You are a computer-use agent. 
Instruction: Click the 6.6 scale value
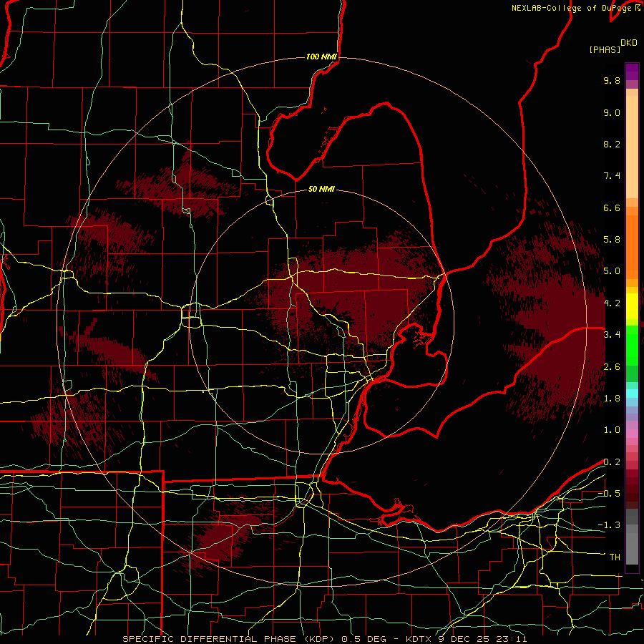click(612, 208)
